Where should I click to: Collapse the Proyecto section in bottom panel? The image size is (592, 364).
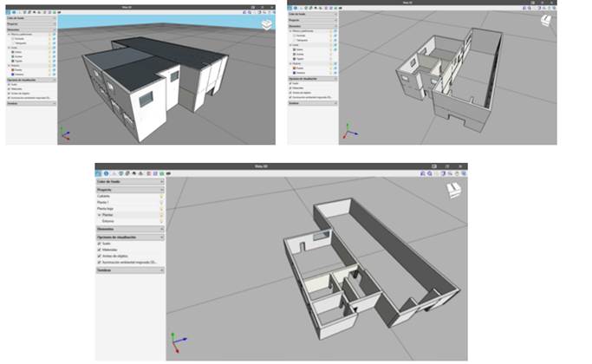click(130, 189)
